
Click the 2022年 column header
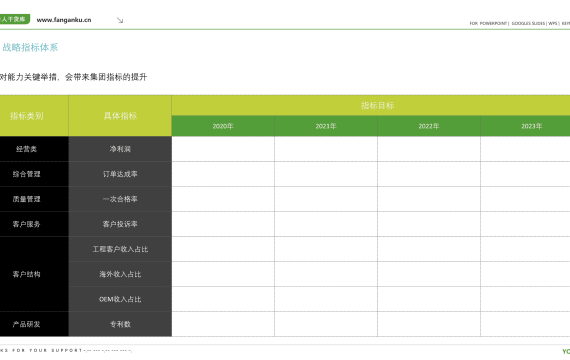429,126
